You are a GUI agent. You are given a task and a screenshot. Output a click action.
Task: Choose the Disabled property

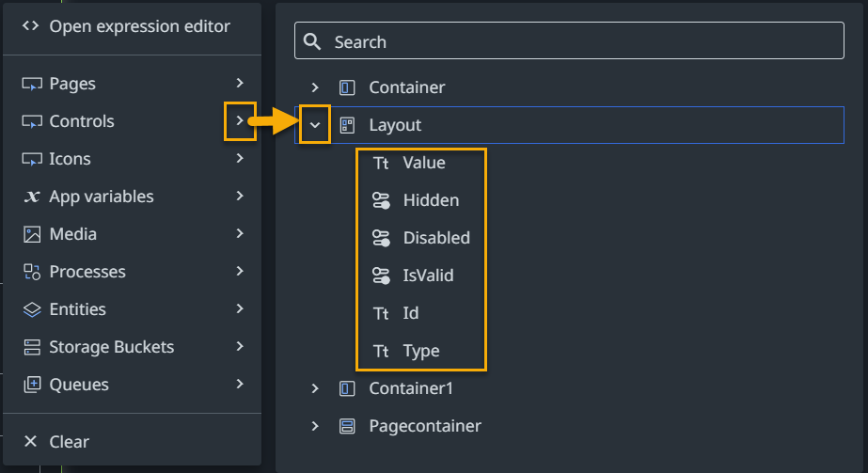tap(436, 238)
